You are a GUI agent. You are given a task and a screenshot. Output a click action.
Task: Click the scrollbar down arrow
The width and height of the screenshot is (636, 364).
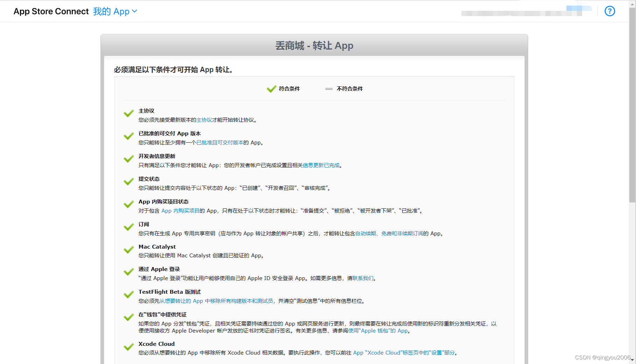coord(632,360)
